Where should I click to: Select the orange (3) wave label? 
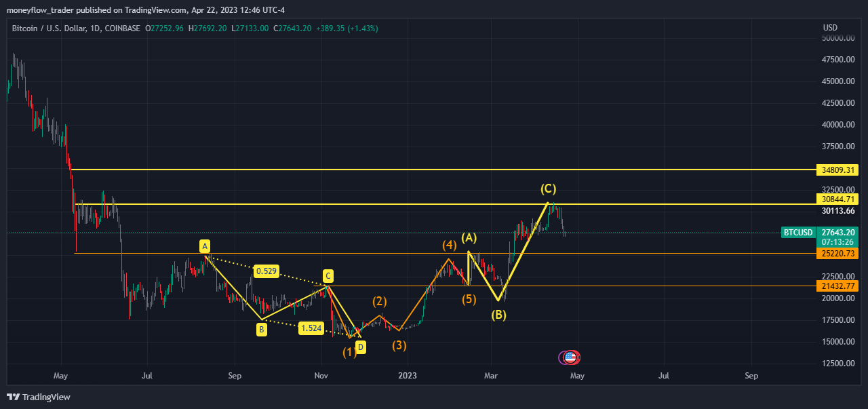[x=399, y=345]
